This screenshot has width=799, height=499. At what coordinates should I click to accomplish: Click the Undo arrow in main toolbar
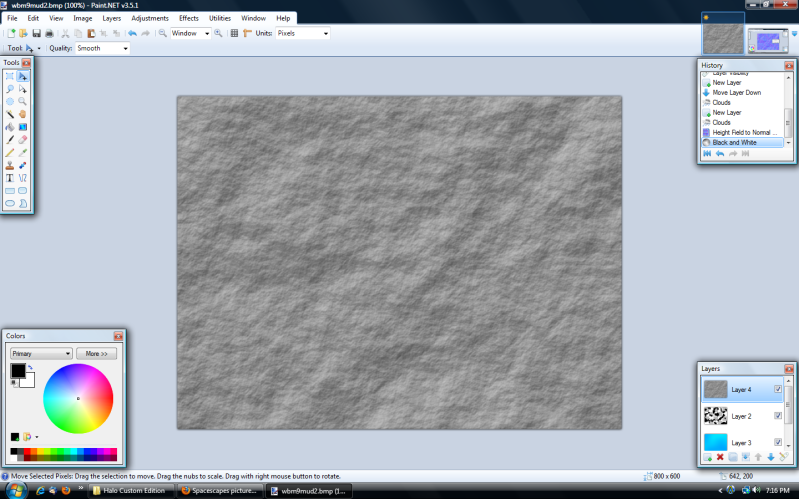click(x=132, y=33)
